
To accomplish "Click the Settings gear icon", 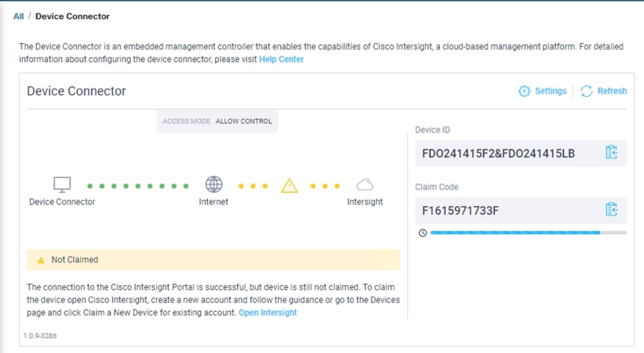I will pyautogui.click(x=524, y=91).
